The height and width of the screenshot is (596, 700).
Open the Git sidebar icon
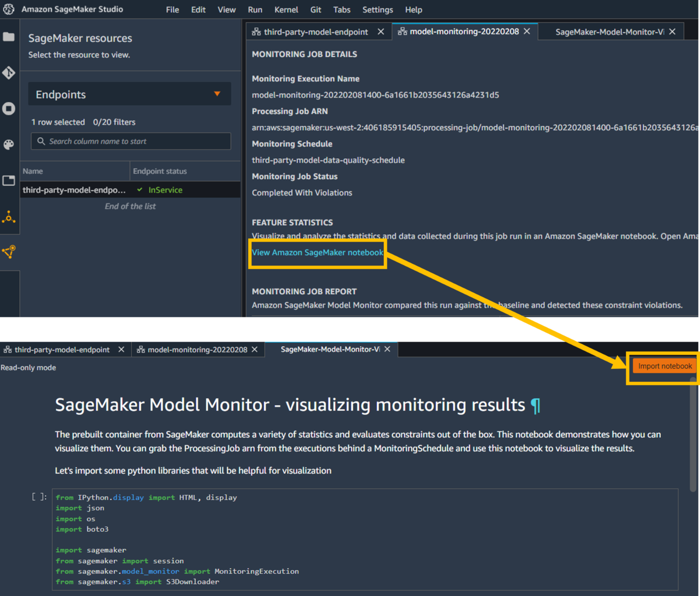9,72
